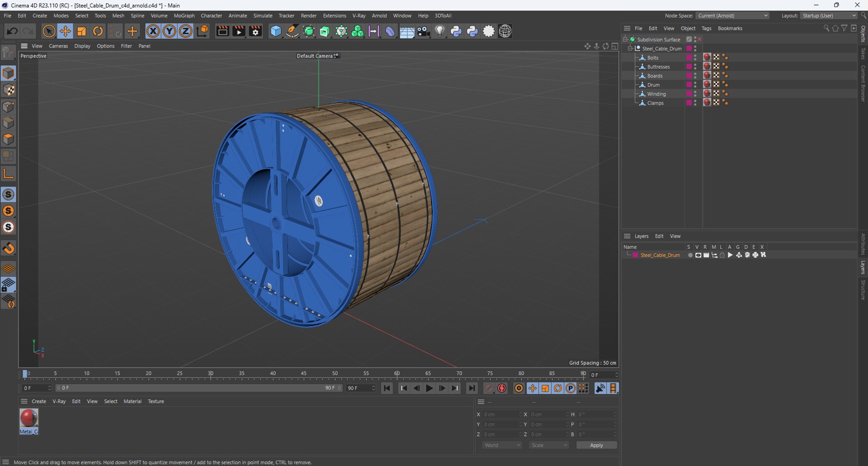The height and width of the screenshot is (466, 868).
Task: Switch to Model mode in left palette
Action: pyautogui.click(x=9, y=73)
